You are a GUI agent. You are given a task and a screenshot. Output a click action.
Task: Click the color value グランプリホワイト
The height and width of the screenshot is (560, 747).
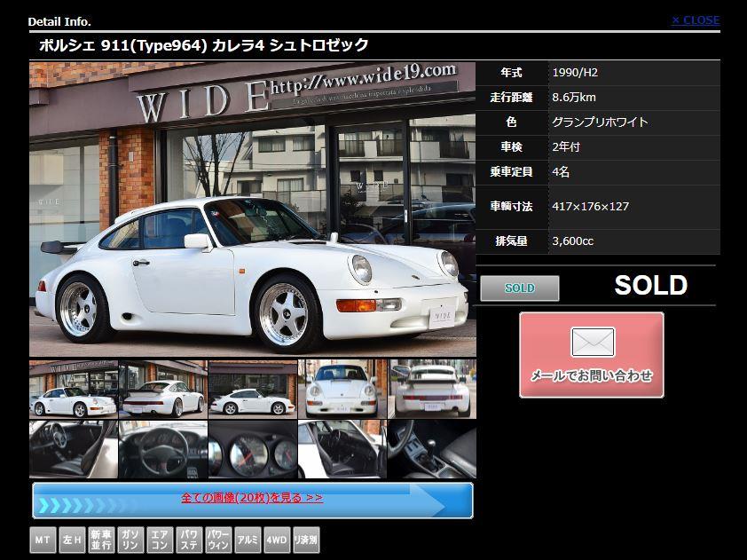point(601,122)
